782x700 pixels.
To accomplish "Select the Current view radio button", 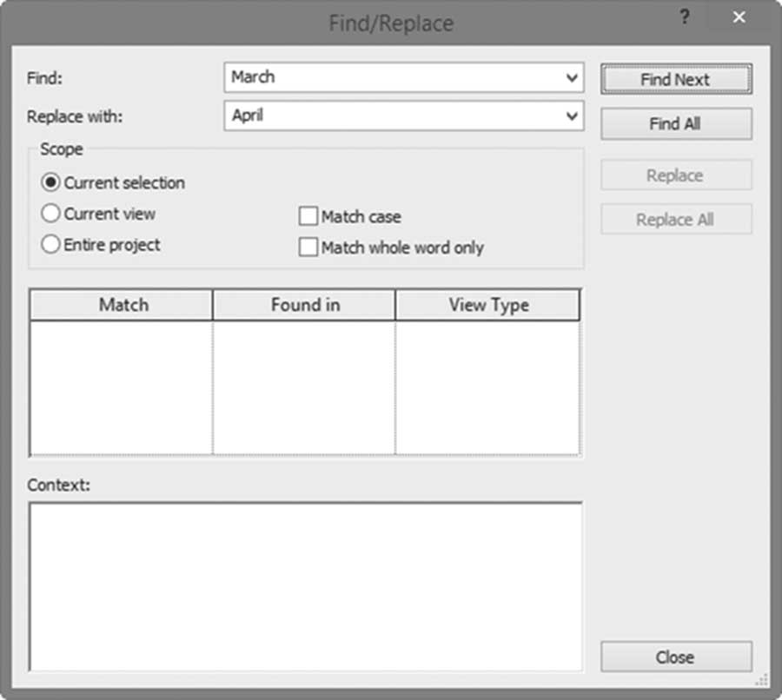I will pyautogui.click(x=51, y=214).
